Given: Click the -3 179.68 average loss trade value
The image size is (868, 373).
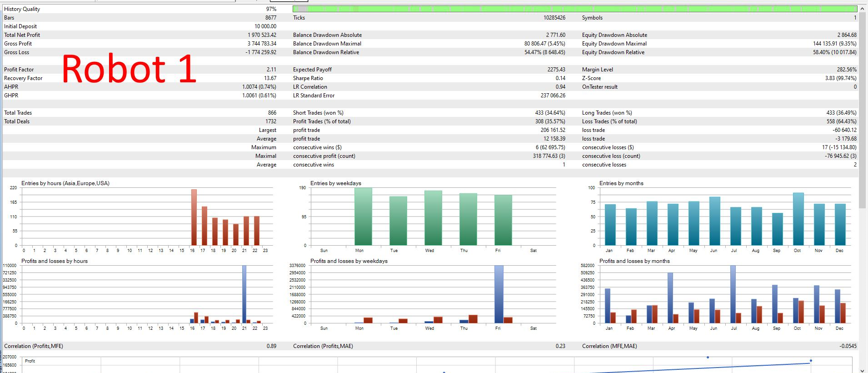Looking at the screenshot, I should pos(846,139).
